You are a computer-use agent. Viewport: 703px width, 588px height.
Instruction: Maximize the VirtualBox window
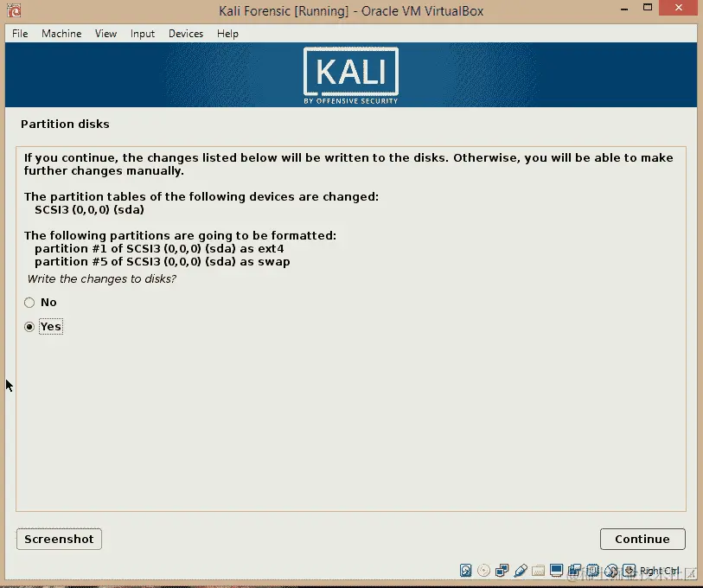(648, 8)
